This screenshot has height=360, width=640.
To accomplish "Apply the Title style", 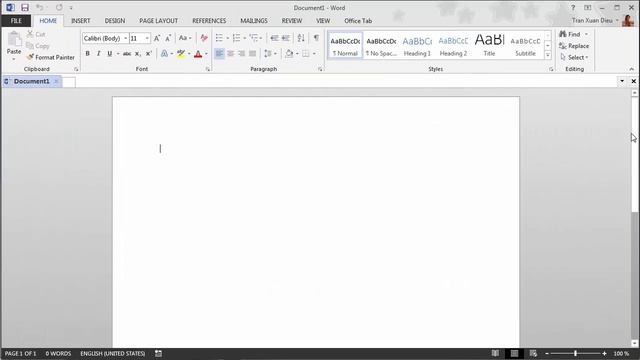I will point(489,46).
